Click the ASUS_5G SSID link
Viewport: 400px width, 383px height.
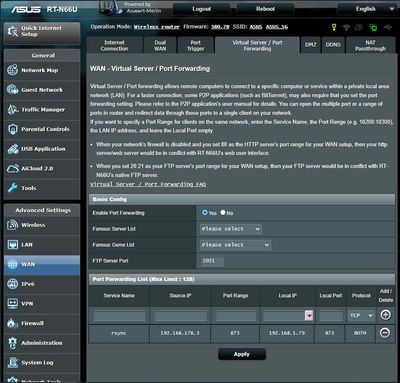277,27
